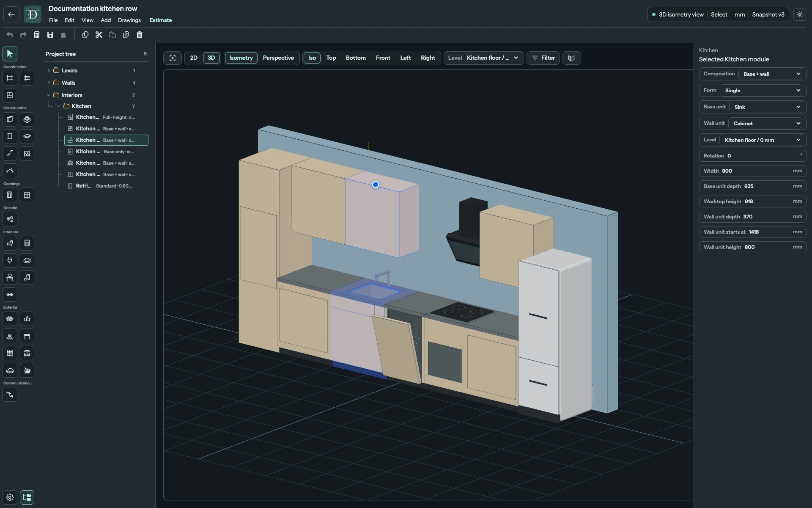Image resolution: width=812 pixels, height=508 pixels.
Task: Click the Width 800 input field
Action: pos(753,171)
